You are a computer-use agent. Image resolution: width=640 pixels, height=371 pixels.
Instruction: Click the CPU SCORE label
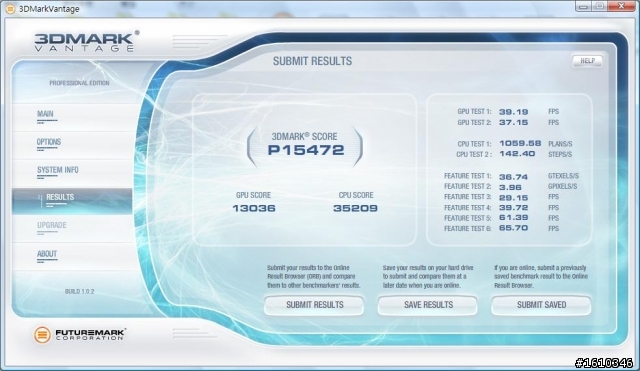click(356, 195)
